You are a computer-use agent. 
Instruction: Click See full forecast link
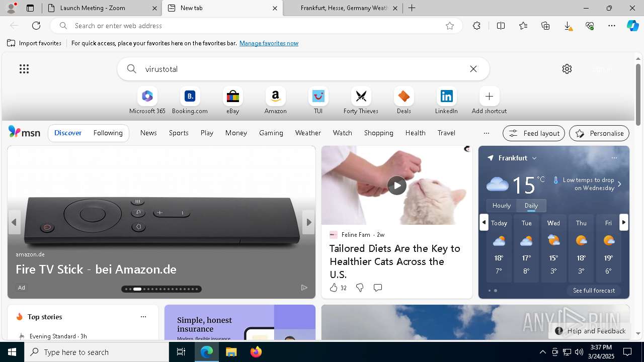(x=594, y=291)
